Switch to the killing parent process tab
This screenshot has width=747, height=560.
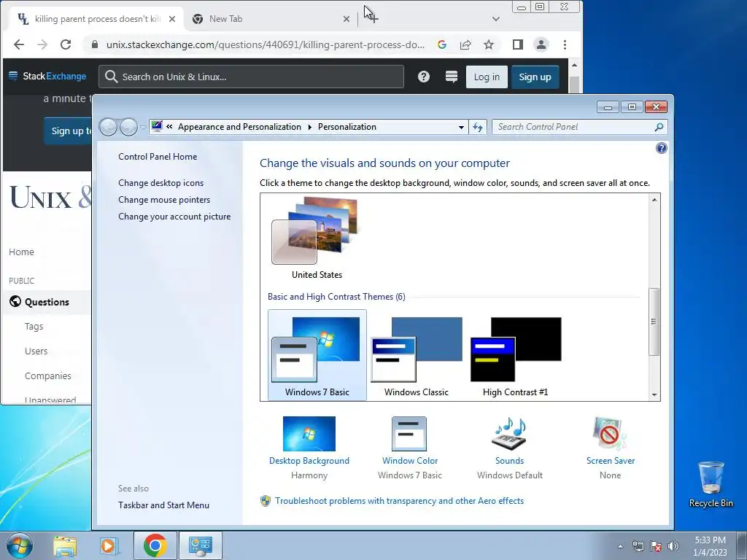coord(97,19)
